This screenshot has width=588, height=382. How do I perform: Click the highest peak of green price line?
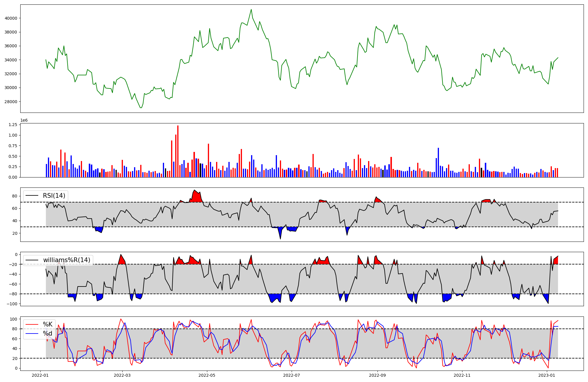click(251, 10)
